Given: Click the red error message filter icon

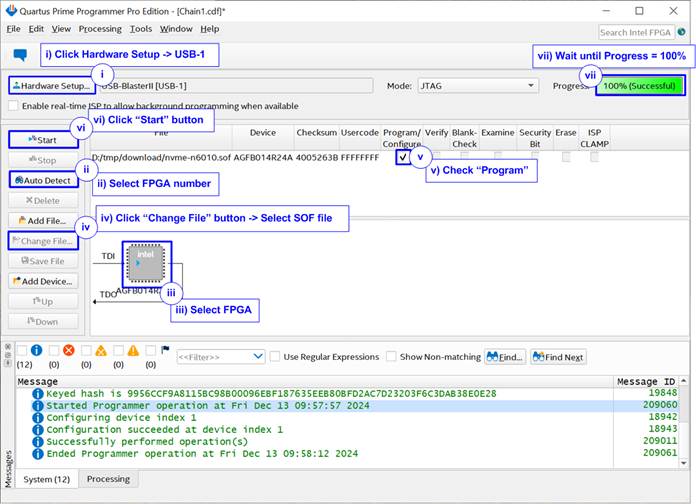Looking at the screenshot, I should (69, 350).
